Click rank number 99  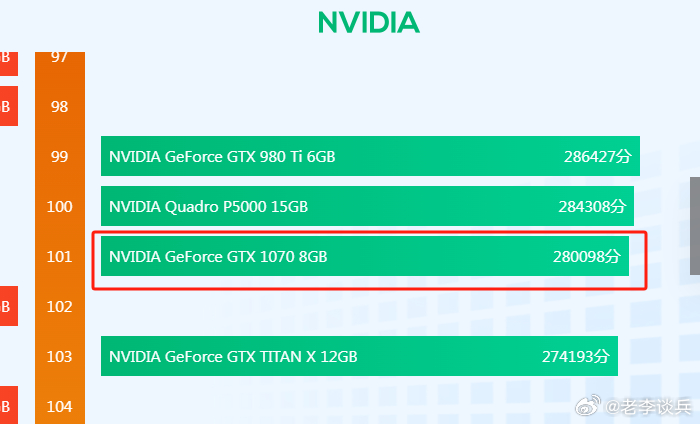pos(59,157)
